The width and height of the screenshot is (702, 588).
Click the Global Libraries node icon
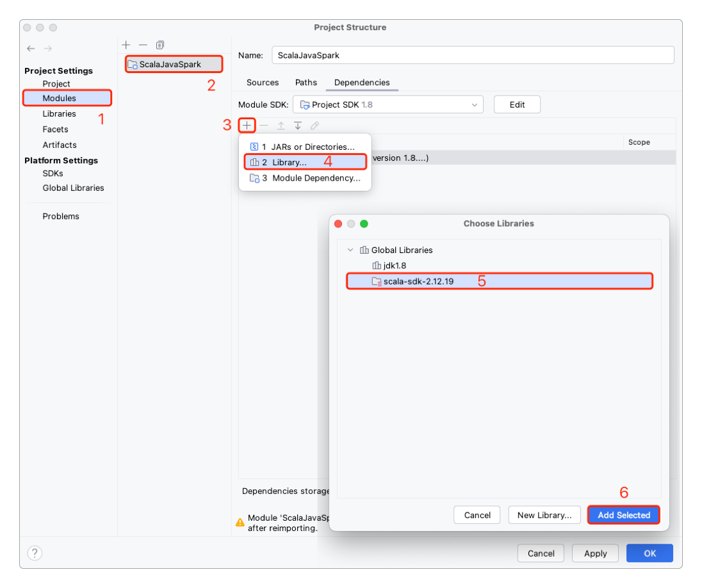(364, 250)
